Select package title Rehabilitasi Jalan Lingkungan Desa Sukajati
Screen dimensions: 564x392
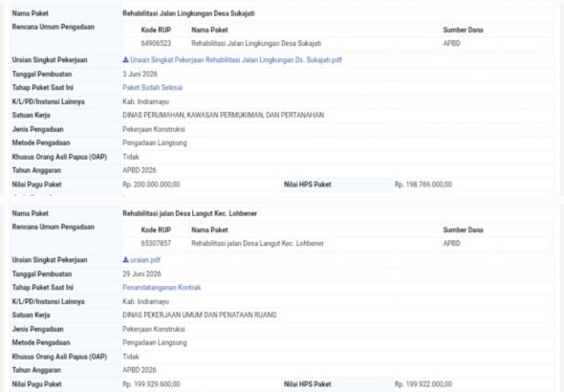(188, 13)
